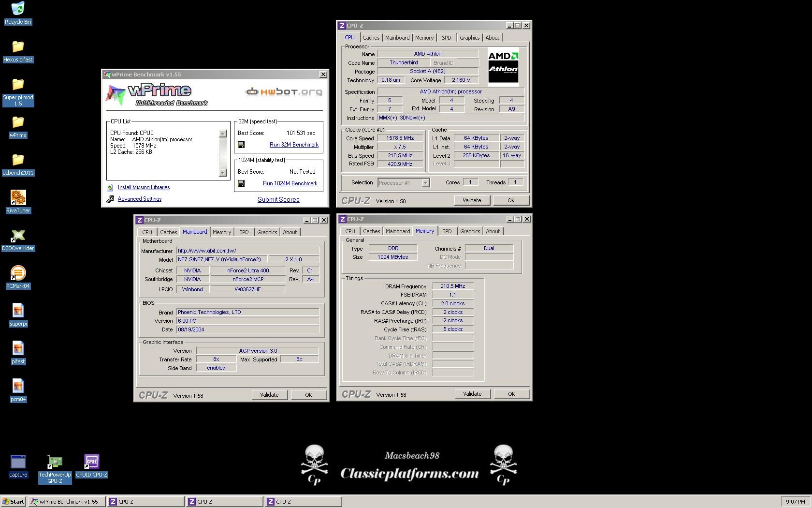Click the Submit Scores link
The width and height of the screenshot is (812, 508).
tap(278, 199)
